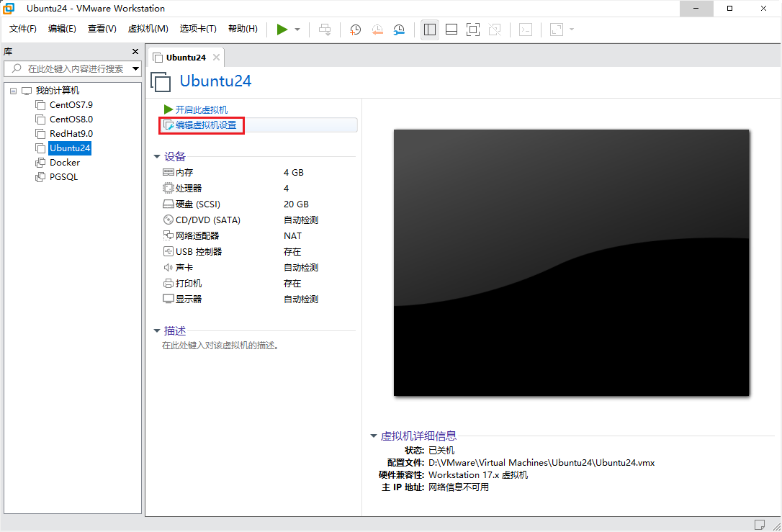The image size is (782, 532).
Task: Click the 声卡 sound card device row
Action: (x=241, y=268)
